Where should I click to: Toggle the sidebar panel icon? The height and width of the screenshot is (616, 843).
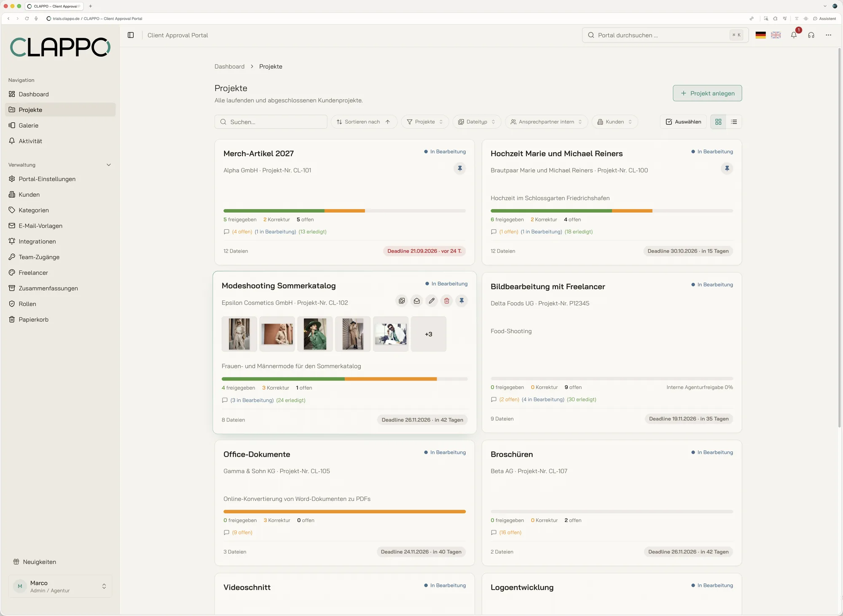click(131, 35)
